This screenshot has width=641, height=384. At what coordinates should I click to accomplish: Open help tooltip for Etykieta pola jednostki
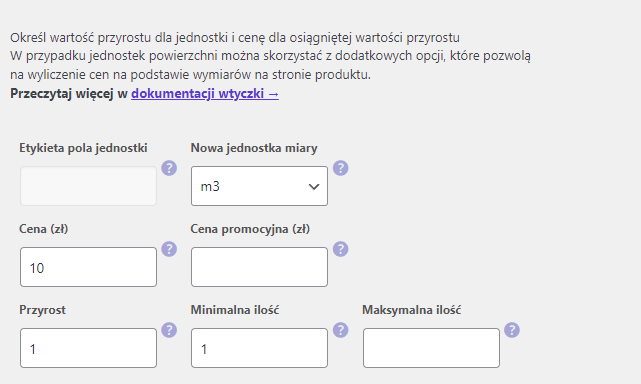tap(169, 168)
